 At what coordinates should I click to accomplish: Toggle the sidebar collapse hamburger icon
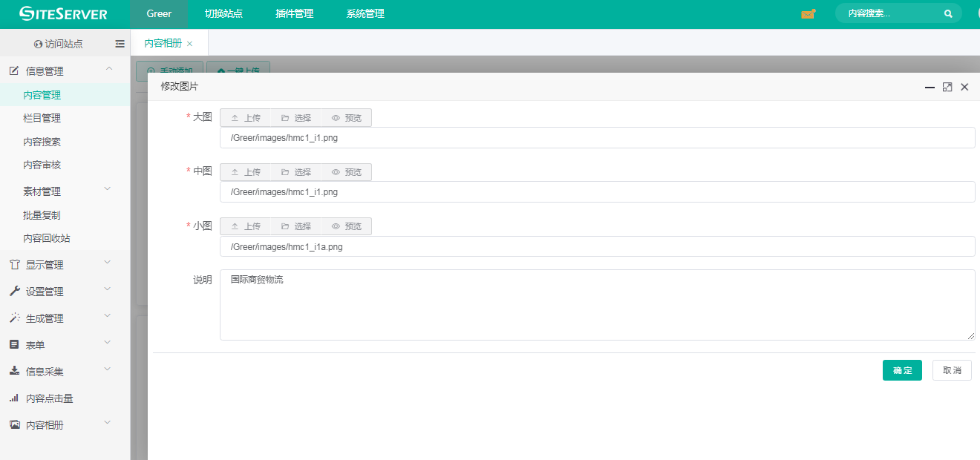[x=120, y=44]
